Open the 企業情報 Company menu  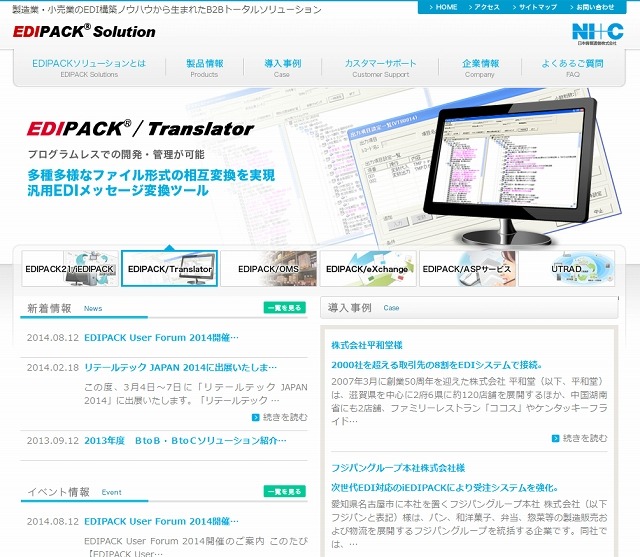click(480, 68)
